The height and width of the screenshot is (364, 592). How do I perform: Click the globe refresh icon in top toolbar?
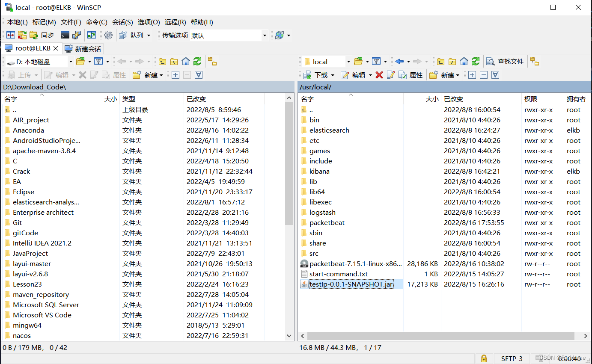(280, 35)
